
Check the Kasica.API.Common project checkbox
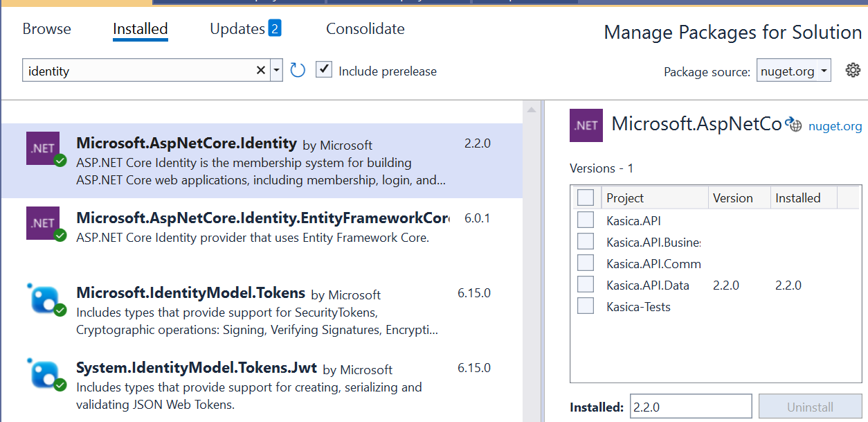pos(586,263)
